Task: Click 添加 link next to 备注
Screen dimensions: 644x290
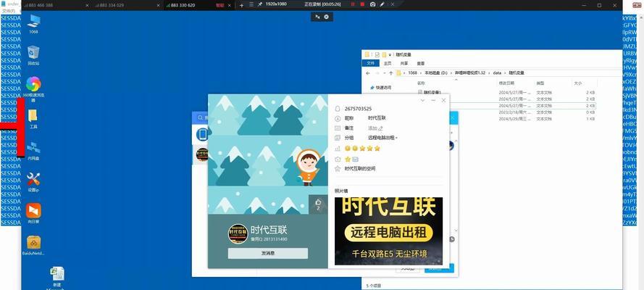Action: 372,128
